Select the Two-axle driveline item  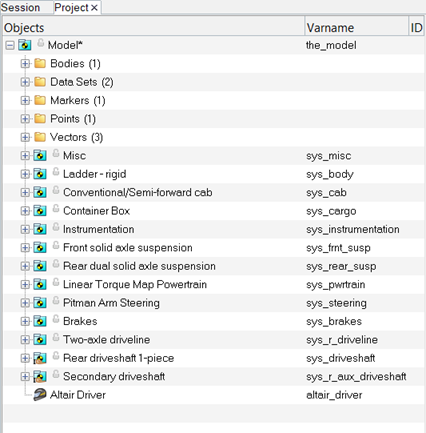[107, 340]
